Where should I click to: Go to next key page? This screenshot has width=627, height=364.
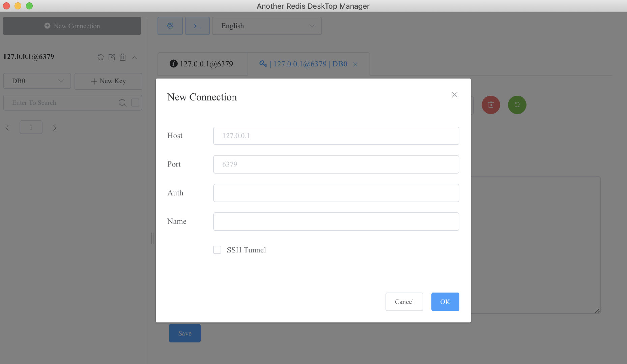(x=55, y=128)
